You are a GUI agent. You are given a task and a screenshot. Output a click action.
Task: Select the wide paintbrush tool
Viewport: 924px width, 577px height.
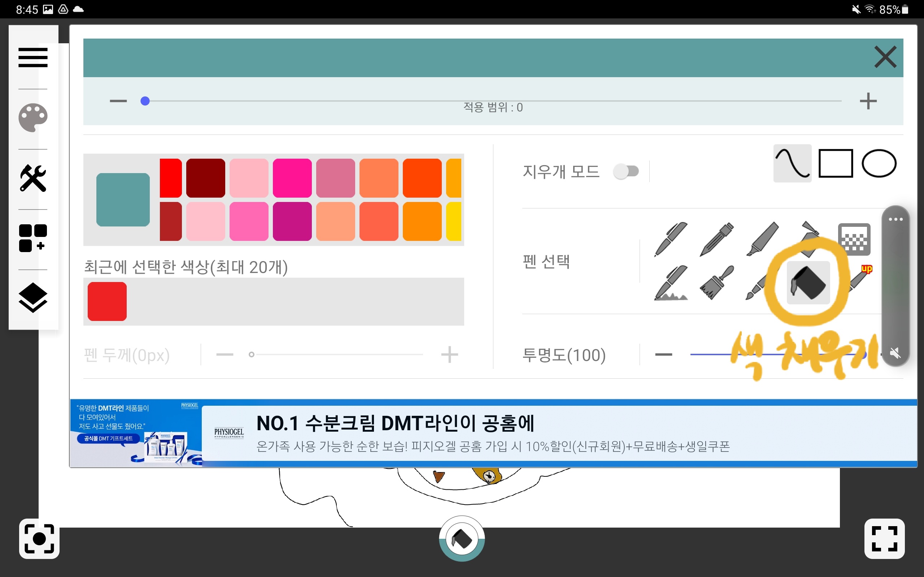[x=717, y=283]
